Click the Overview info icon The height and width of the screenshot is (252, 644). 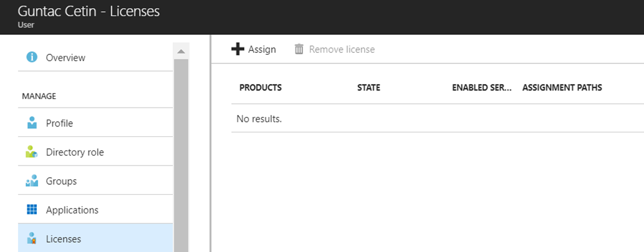tap(32, 57)
